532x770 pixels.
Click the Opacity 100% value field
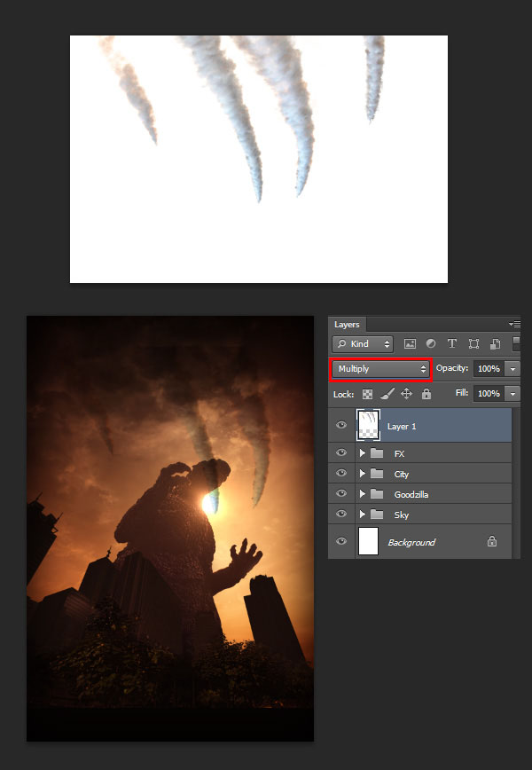click(x=489, y=368)
